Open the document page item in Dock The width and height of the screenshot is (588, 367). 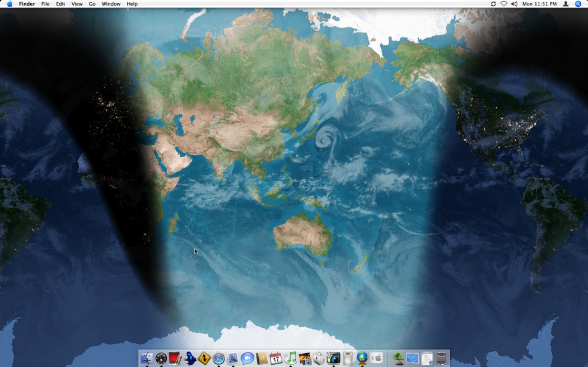427,359
